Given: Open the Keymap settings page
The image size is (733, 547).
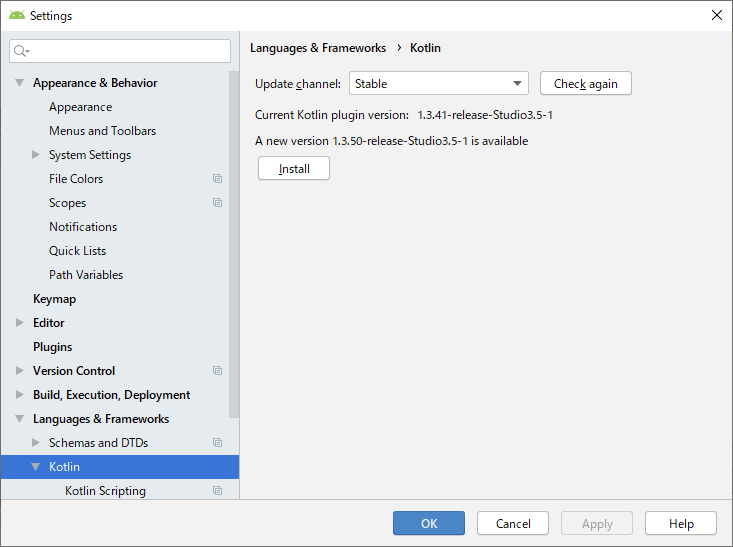Looking at the screenshot, I should [54, 299].
